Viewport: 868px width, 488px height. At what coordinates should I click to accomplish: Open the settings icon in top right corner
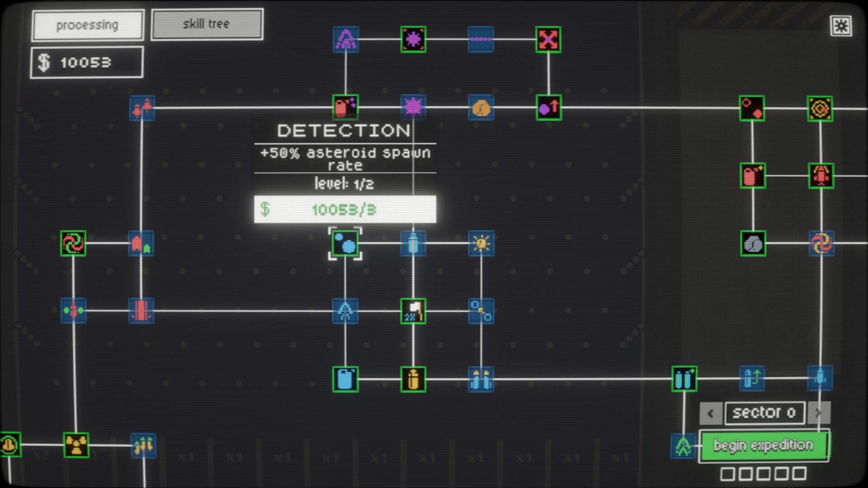[842, 26]
